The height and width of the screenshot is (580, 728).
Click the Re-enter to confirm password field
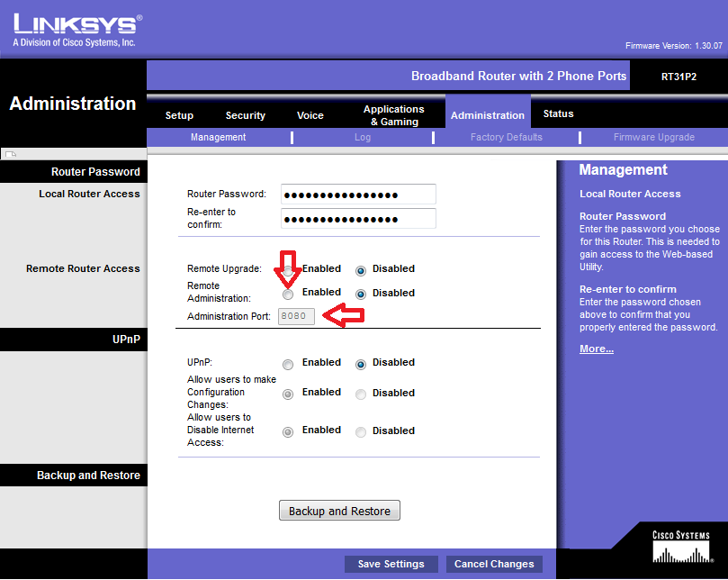[358, 219]
